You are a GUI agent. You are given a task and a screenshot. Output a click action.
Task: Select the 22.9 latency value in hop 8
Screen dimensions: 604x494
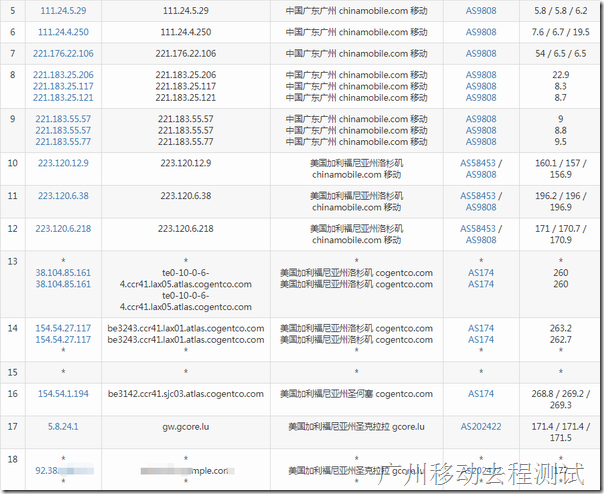click(560, 75)
